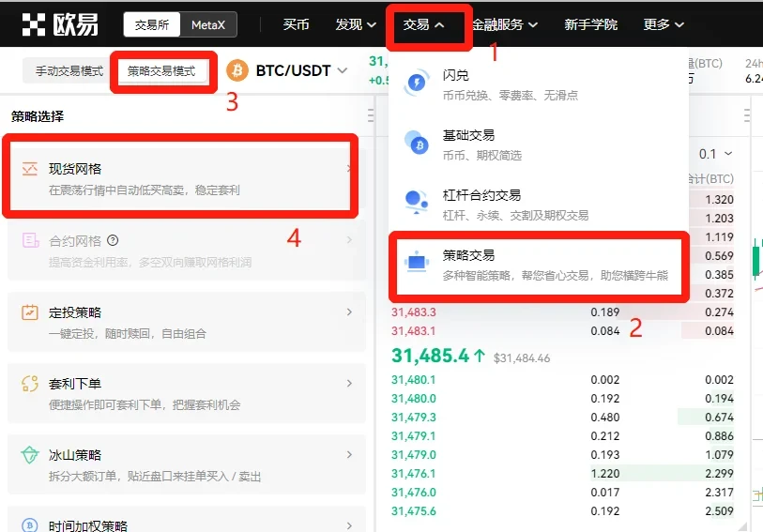Open the 0.1 price depth dropdown
763x532 pixels.
[x=716, y=154]
